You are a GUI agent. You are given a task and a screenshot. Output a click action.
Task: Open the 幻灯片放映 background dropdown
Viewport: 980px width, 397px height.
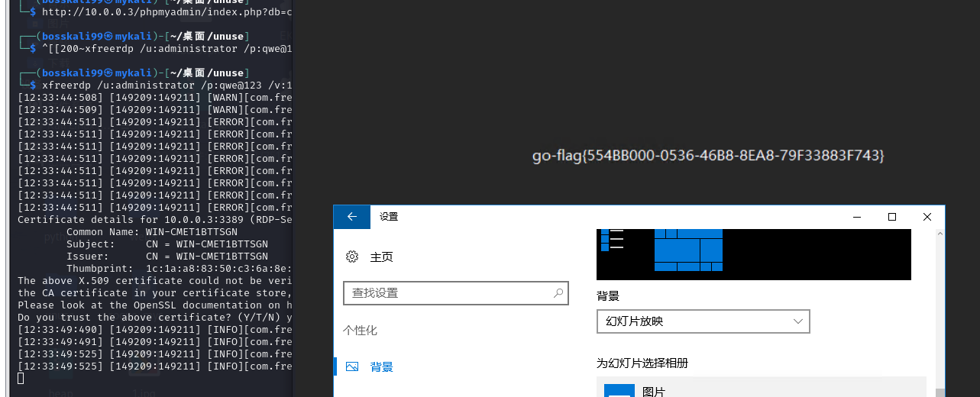coord(703,321)
